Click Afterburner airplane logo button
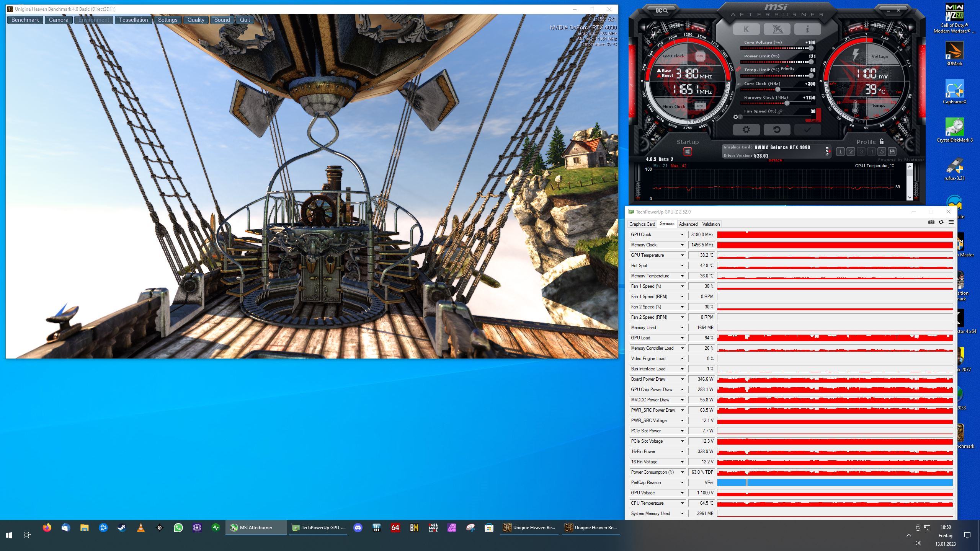The image size is (980, 551). [777, 29]
